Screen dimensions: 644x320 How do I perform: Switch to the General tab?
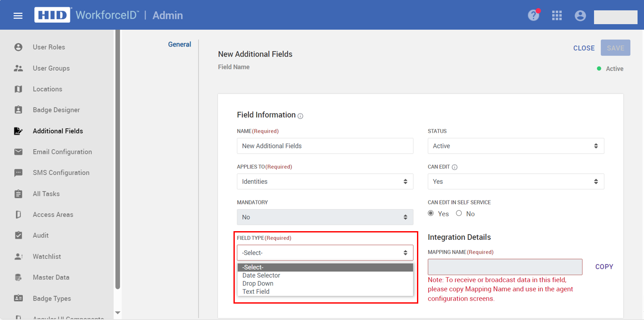[x=180, y=44]
